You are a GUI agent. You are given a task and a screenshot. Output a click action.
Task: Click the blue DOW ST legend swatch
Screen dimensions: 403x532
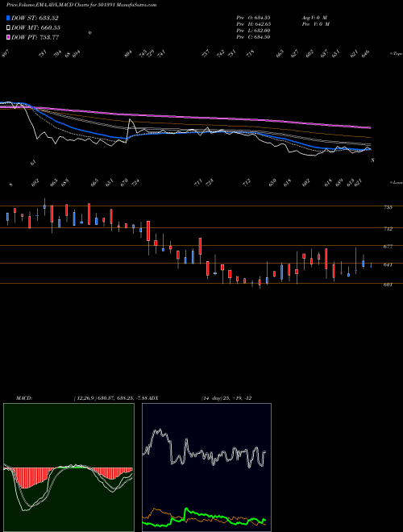[8, 18]
